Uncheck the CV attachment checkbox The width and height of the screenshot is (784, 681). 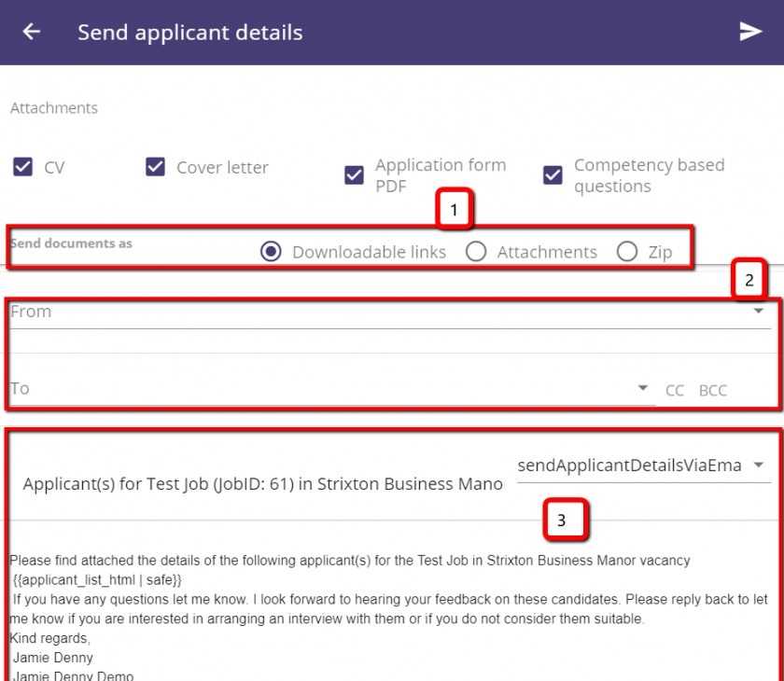point(23,167)
